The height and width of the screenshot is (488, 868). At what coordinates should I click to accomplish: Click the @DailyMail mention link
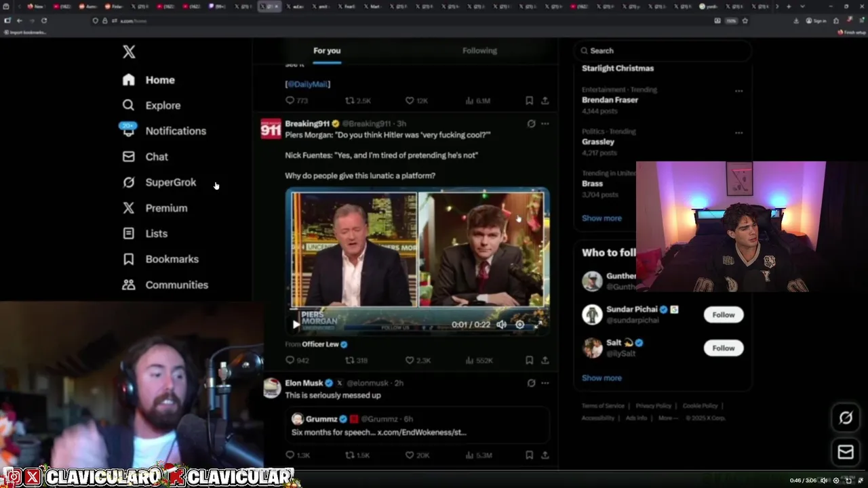click(307, 84)
